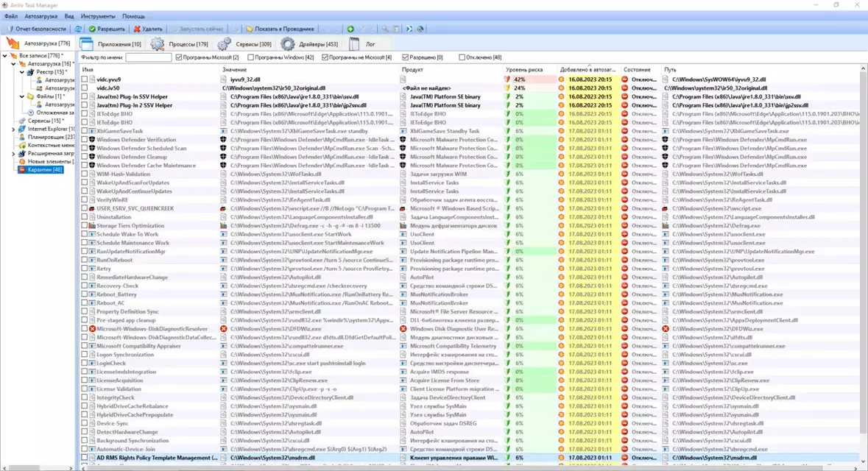Screen dimensions: 868x471
Task: Click the Удалить toolbar button
Action: 148,29
